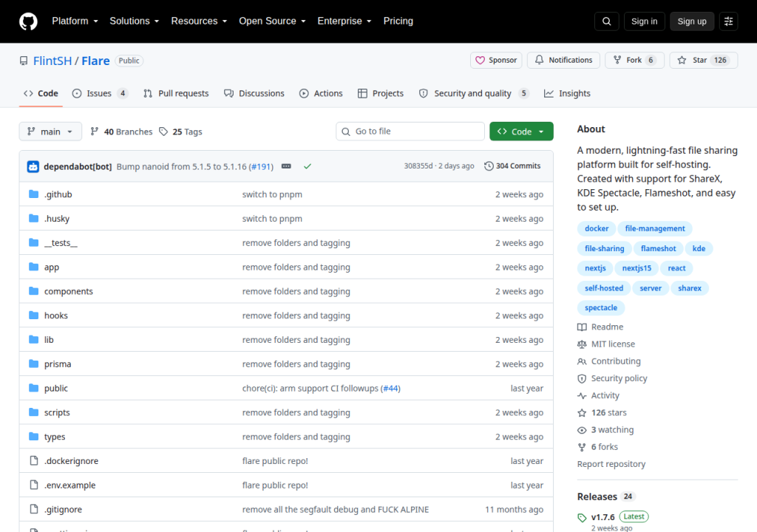Open the .github folder
This screenshot has width=757, height=532.
(58, 194)
